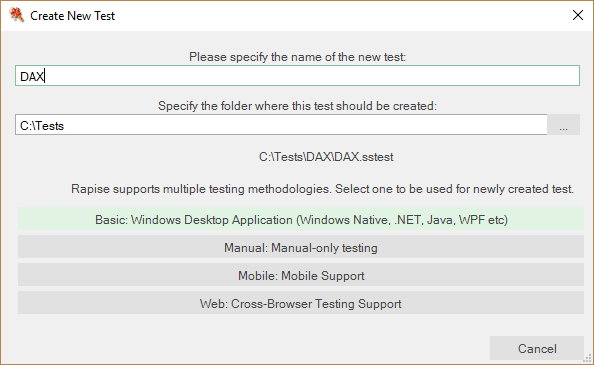
Task: Click the word 'Tests' inside folder field
Action: coord(50,126)
